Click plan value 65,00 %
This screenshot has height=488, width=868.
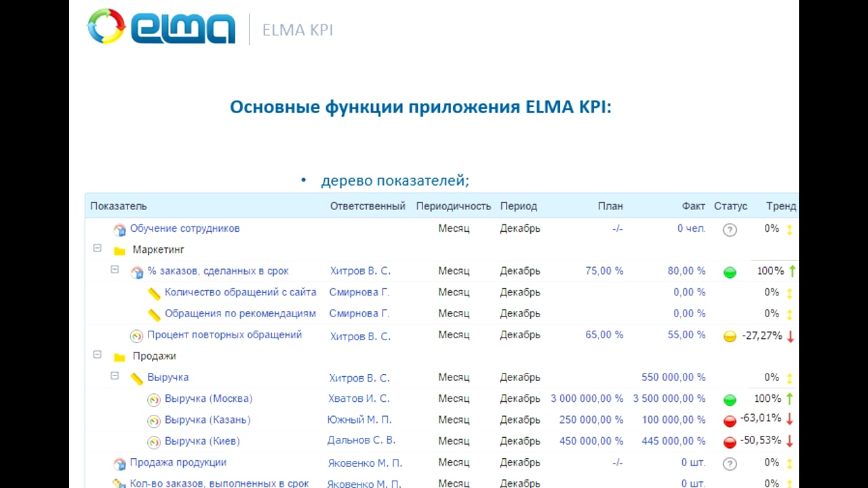[x=604, y=335]
